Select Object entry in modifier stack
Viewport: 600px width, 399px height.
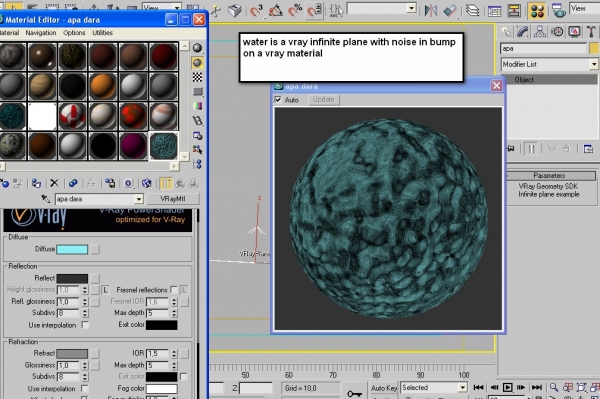tap(551, 80)
